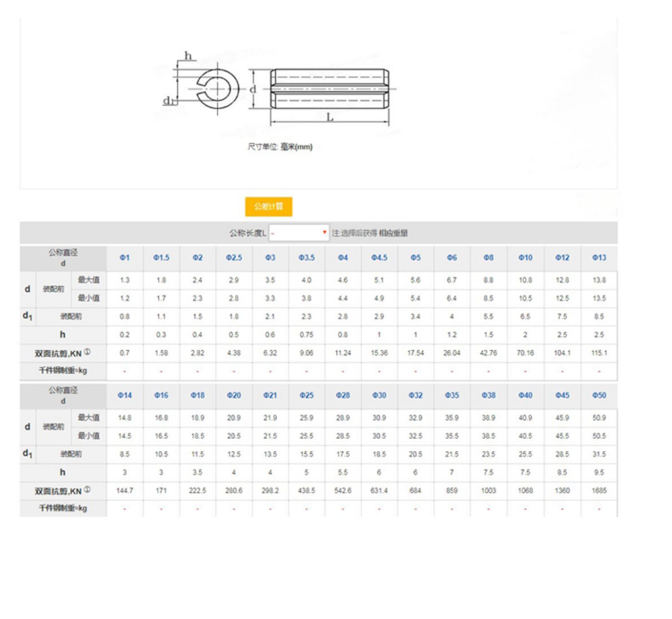The width and height of the screenshot is (672, 619).
Task: Click the 542.6 shear value cell
Action: [343, 491]
